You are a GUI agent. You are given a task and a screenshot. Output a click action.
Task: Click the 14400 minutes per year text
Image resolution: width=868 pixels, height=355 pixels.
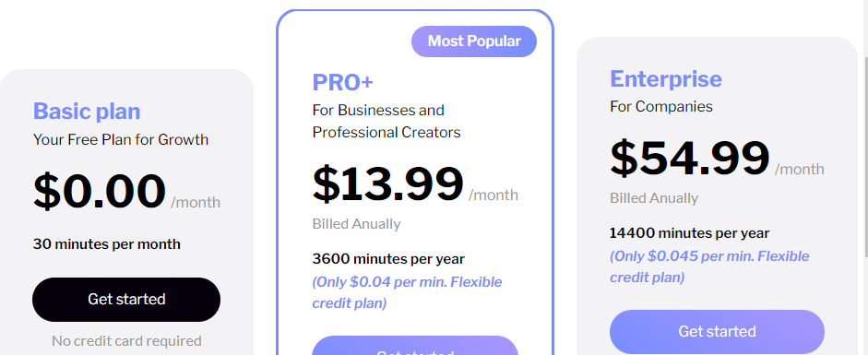tap(690, 232)
